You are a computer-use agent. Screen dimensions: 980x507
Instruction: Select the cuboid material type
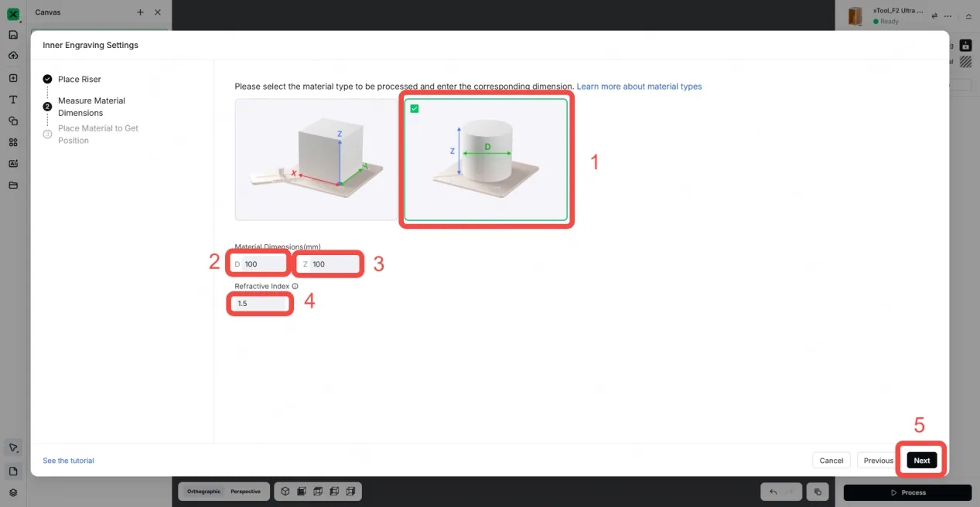point(316,160)
